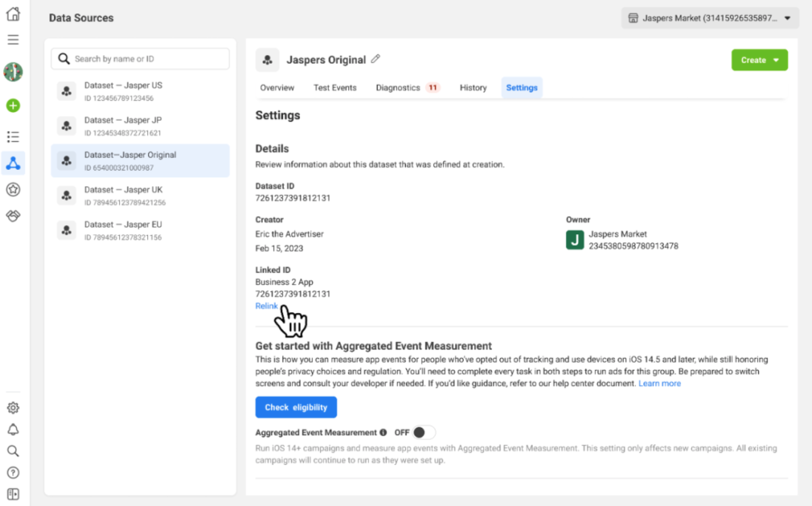Image resolution: width=812 pixels, height=506 pixels.
Task: Expand the green Create dropdown button
Action: pyautogui.click(x=759, y=60)
